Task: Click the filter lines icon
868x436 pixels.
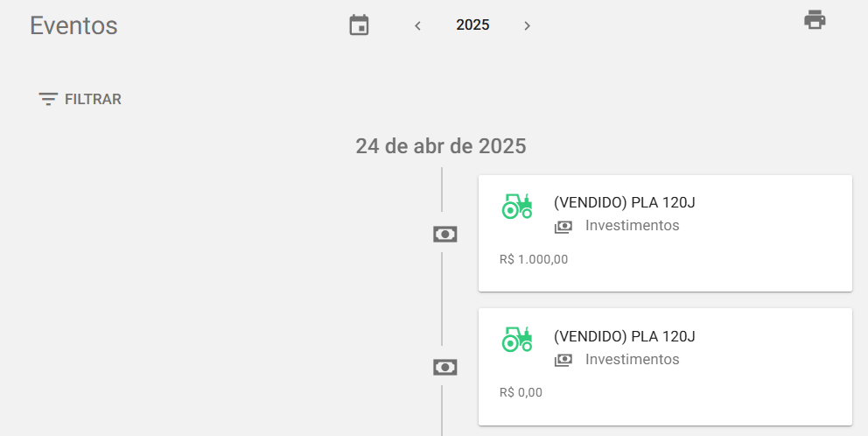Action: pos(47,99)
